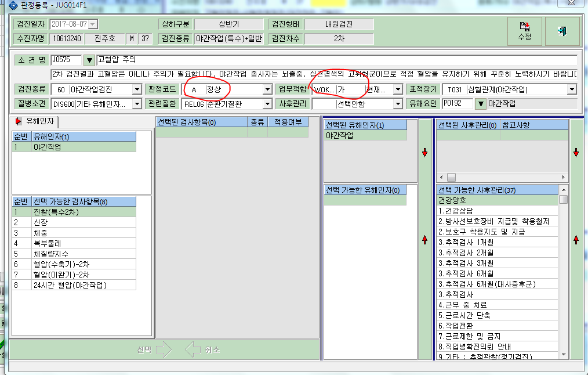Viewport: 588px width, 375px height.
Task: Click the exit door icon button
Action: click(562, 31)
